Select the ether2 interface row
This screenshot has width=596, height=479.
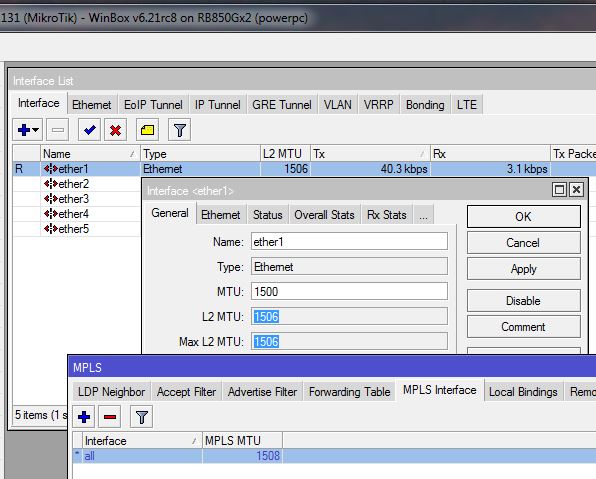pos(77,184)
